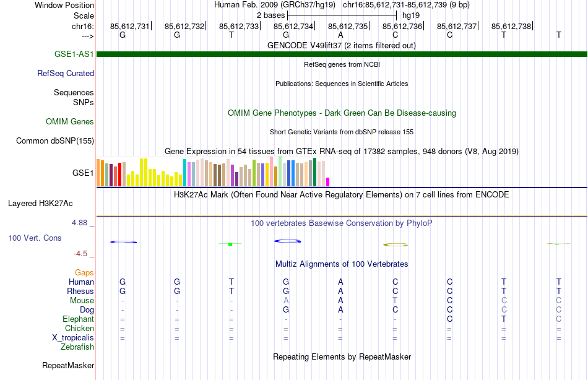The width and height of the screenshot is (588, 380).
Task: Click the 2 bases scale bar
Action: [x=342, y=15]
